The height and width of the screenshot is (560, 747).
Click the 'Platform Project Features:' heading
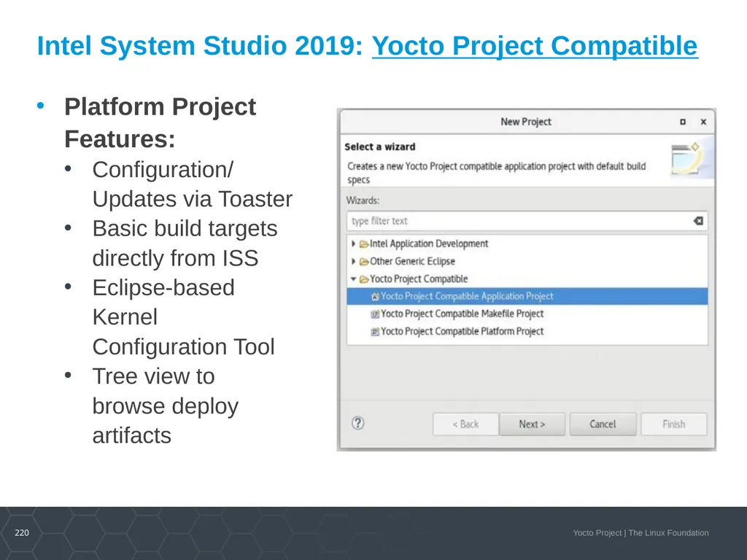point(160,122)
